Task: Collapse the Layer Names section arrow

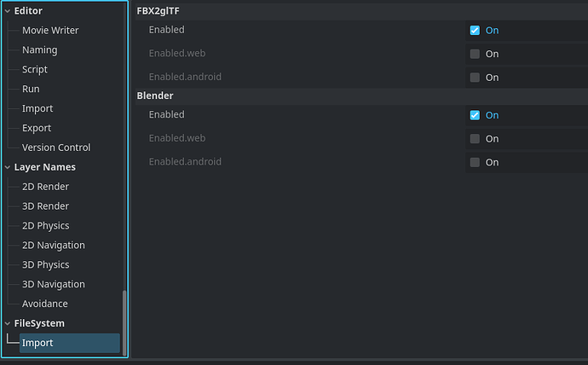Action: (8, 167)
